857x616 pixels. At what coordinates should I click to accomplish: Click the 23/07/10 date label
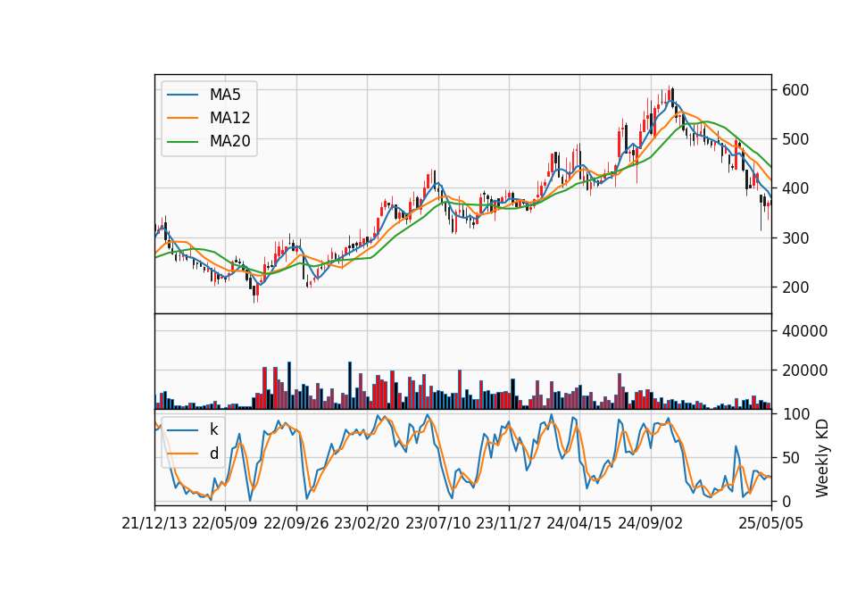(x=437, y=523)
